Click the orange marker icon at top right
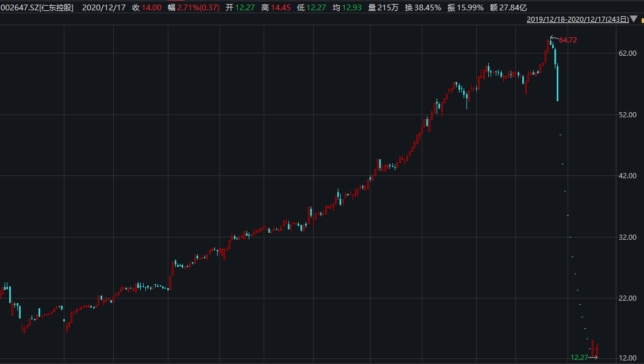Screen dimensions: 644x364 coord(642,20)
